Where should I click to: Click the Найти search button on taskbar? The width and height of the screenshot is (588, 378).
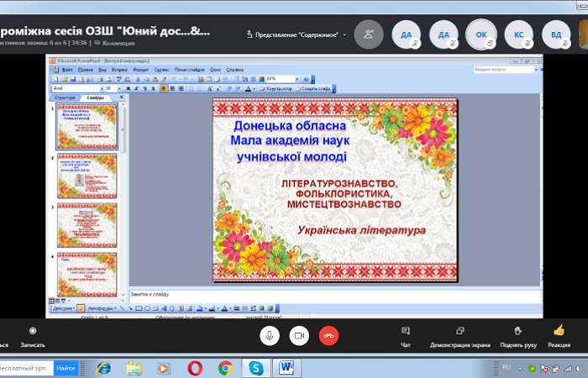click(x=65, y=368)
